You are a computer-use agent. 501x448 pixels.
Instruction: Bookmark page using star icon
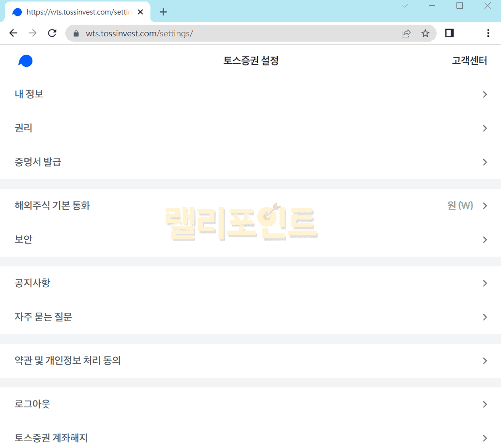pos(425,33)
